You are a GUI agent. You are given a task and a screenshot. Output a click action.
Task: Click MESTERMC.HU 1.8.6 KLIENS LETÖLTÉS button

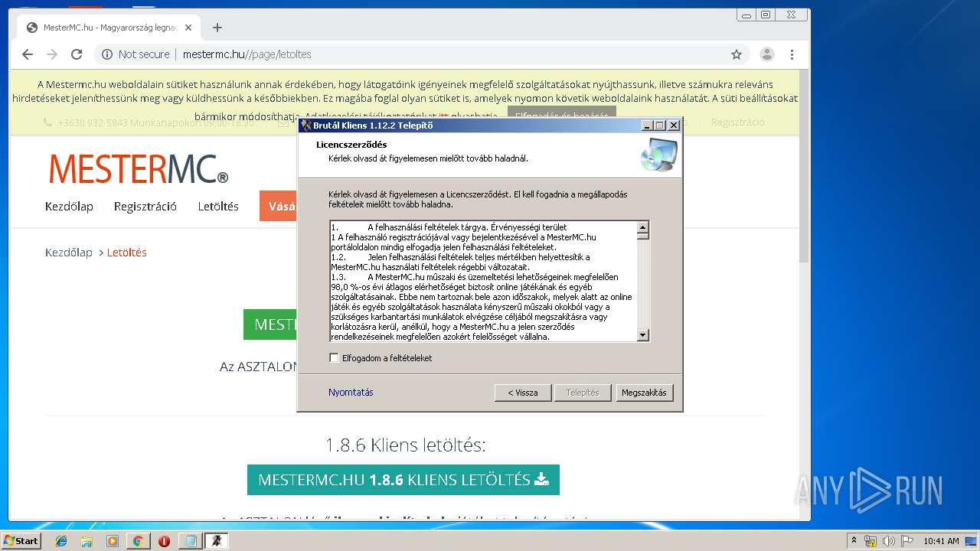coord(403,480)
